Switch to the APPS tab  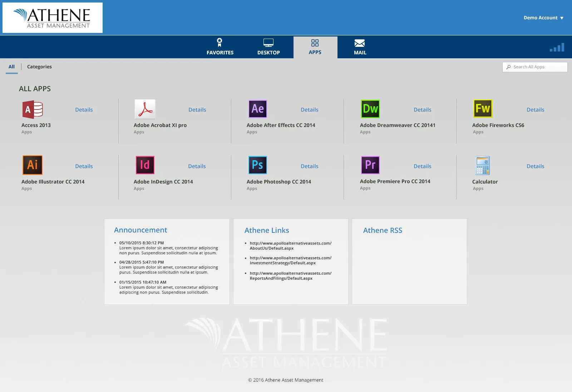point(315,47)
